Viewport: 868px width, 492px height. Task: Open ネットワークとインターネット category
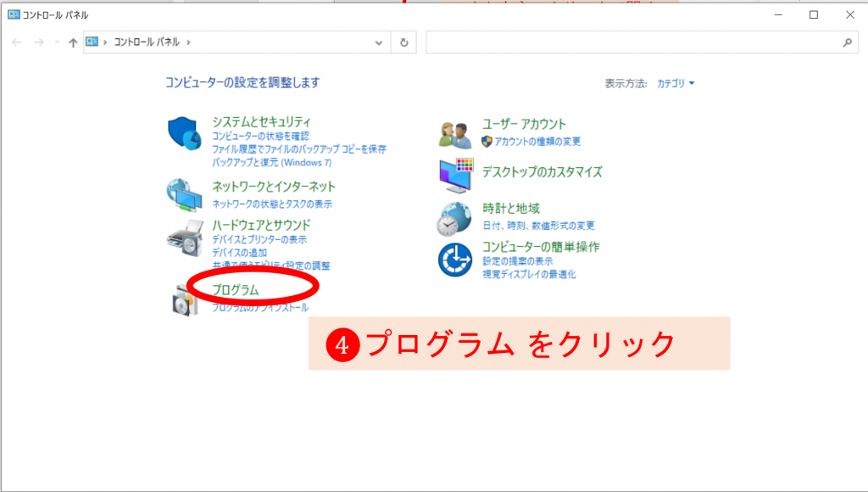tap(274, 187)
